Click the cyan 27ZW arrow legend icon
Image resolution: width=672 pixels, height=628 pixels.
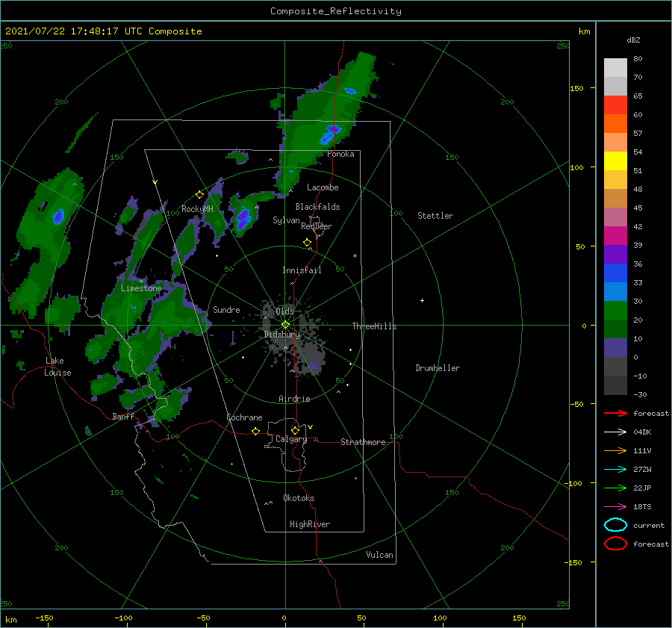tap(615, 470)
